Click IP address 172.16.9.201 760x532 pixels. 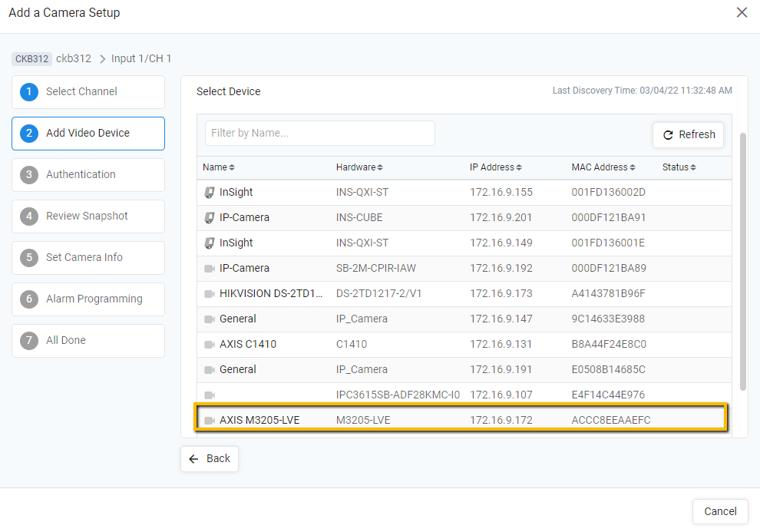pyautogui.click(x=501, y=217)
